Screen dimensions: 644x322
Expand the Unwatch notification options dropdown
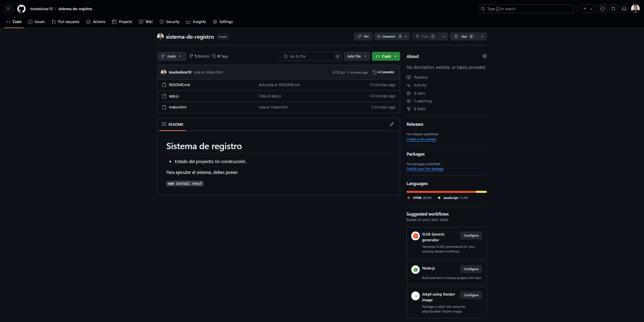(x=406, y=36)
